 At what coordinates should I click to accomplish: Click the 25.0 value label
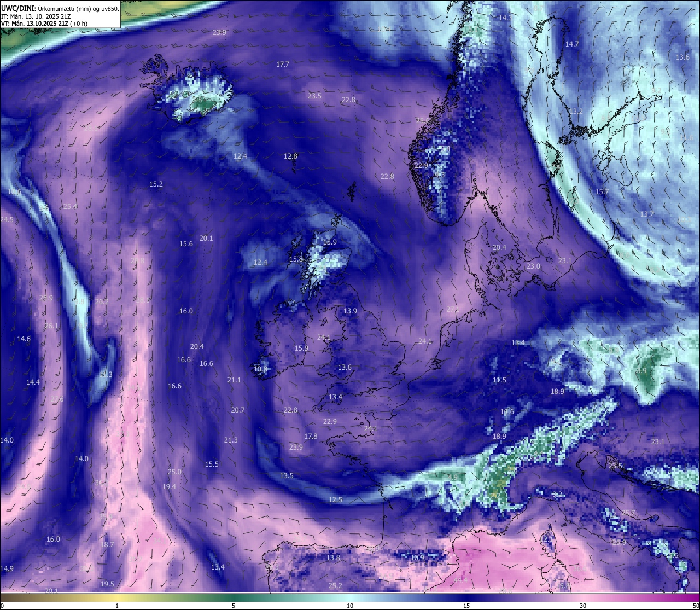click(174, 472)
